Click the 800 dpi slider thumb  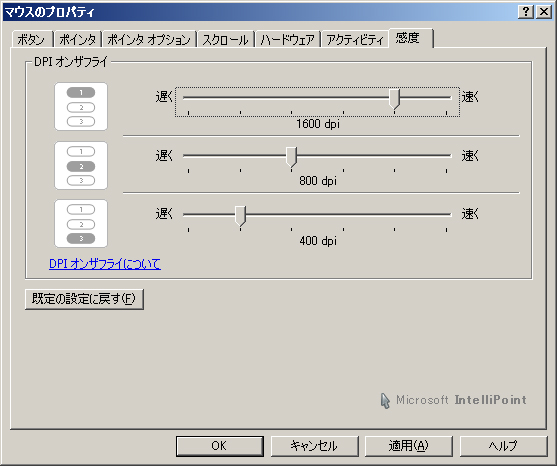291,157
